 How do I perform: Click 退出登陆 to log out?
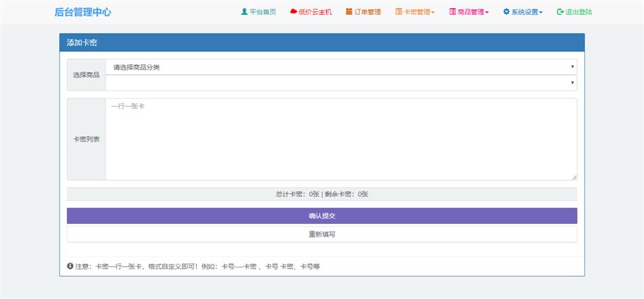click(574, 12)
